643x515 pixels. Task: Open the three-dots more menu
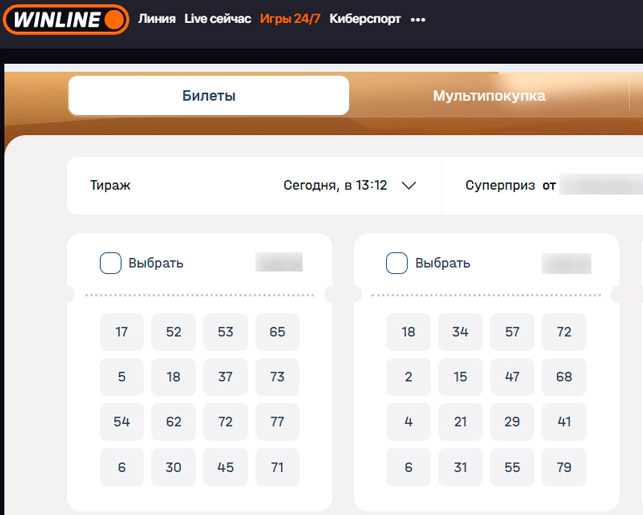(418, 20)
